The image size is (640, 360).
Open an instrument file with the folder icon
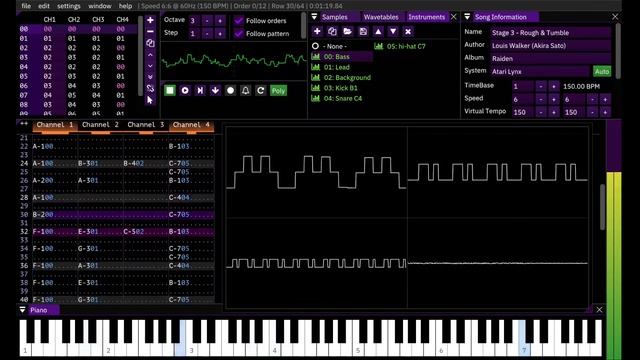347,31
